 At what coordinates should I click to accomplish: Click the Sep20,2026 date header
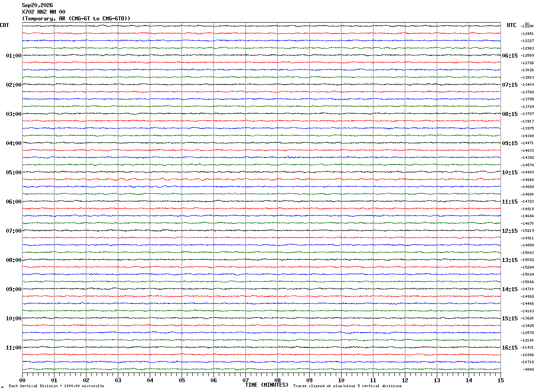tap(37, 5)
